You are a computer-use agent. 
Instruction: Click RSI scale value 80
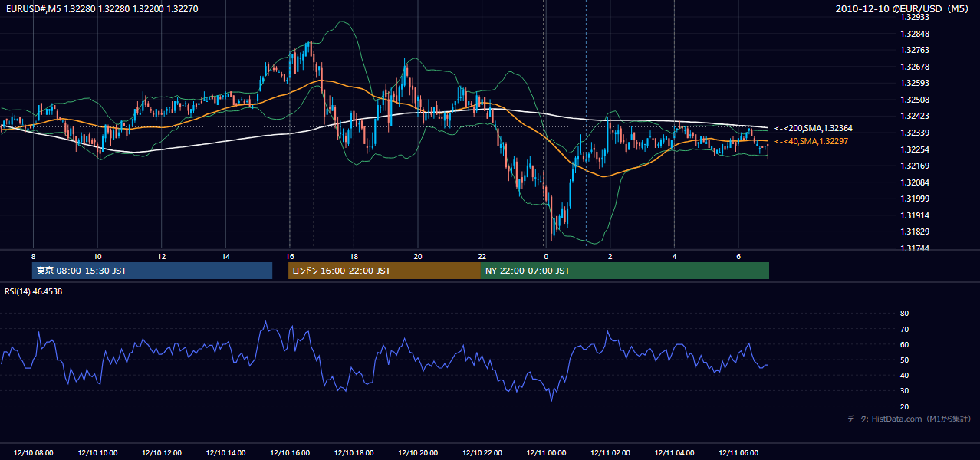tap(905, 314)
